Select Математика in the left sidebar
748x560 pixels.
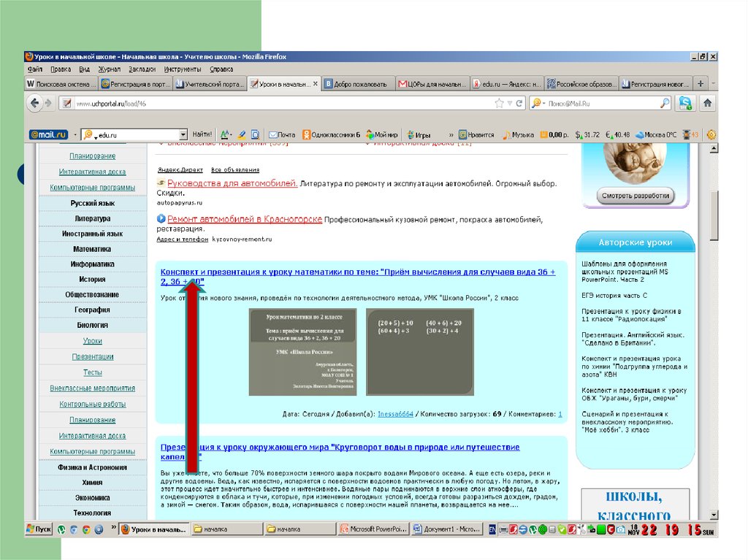pyautogui.click(x=92, y=249)
